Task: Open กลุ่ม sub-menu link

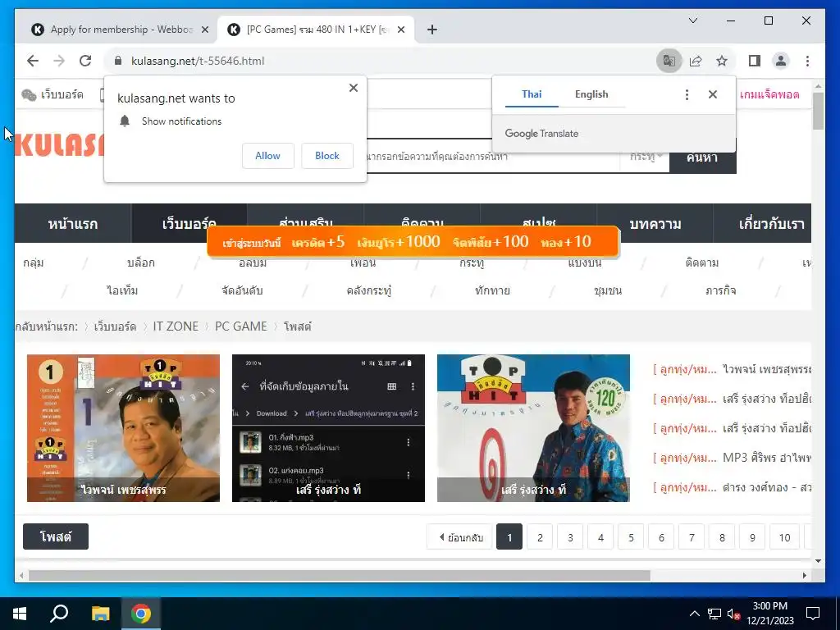Action: point(33,262)
